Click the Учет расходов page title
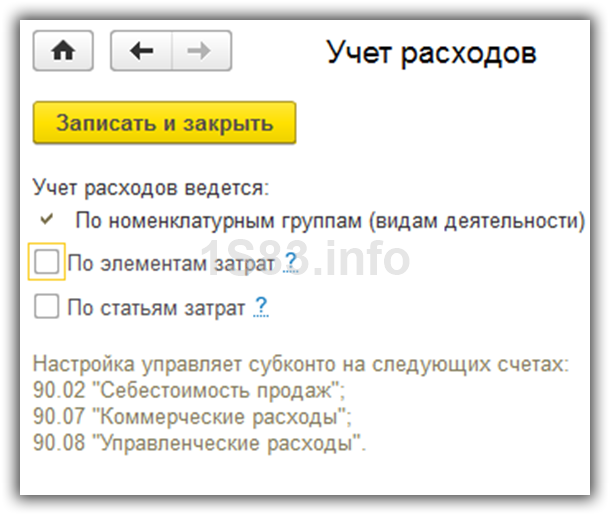 click(x=431, y=52)
